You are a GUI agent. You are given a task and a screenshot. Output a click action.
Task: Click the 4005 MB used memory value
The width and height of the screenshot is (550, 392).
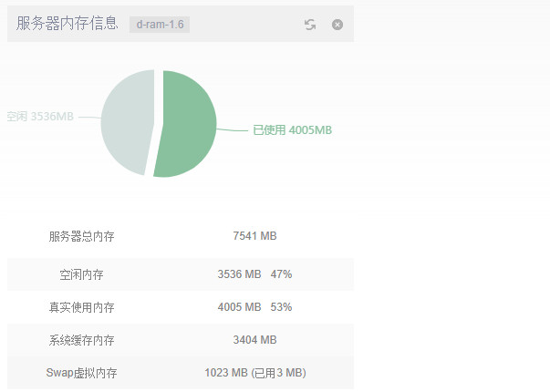pos(239,307)
